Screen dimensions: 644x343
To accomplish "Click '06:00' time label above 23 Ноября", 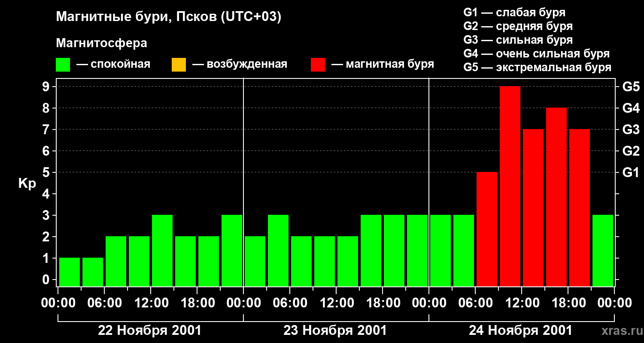I will [x=290, y=303].
